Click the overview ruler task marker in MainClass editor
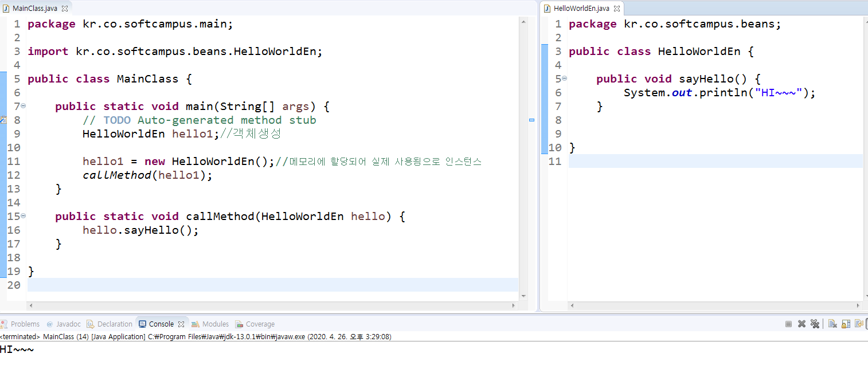The height and width of the screenshot is (381, 868). point(531,120)
